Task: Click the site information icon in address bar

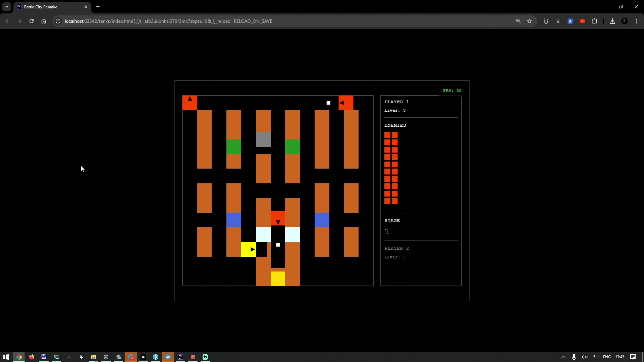Action: 58,21
